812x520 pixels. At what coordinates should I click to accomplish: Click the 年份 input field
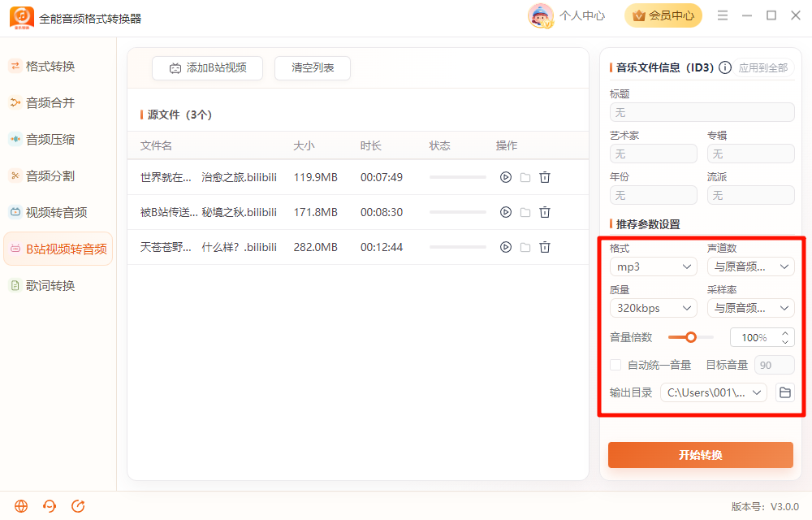click(654, 195)
